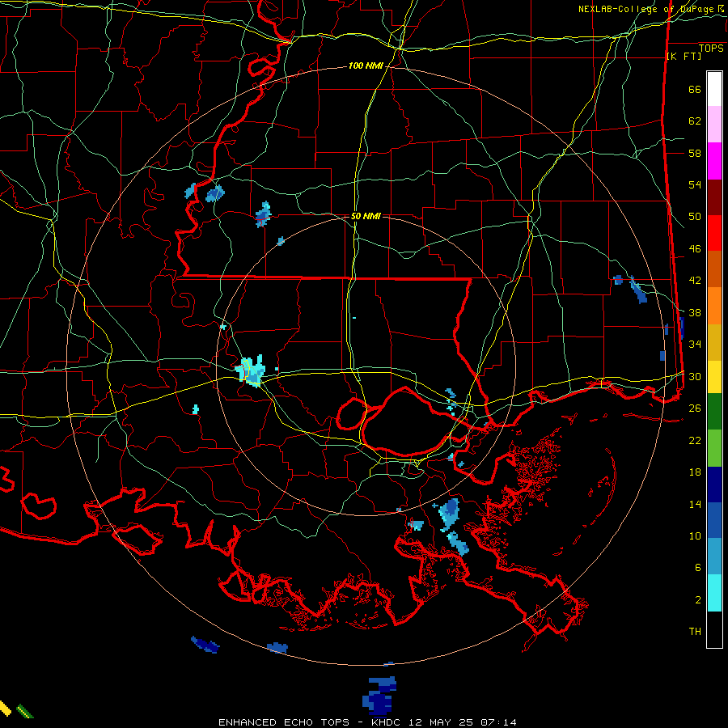This screenshot has height=728, width=728.
Task: Select the magenta legend color block
Action: pos(714,161)
